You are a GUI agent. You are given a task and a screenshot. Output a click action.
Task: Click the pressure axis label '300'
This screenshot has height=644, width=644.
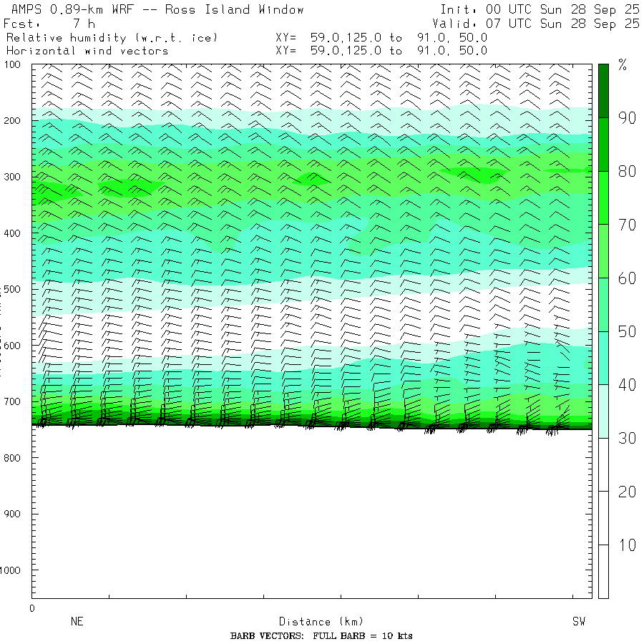tap(12, 177)
